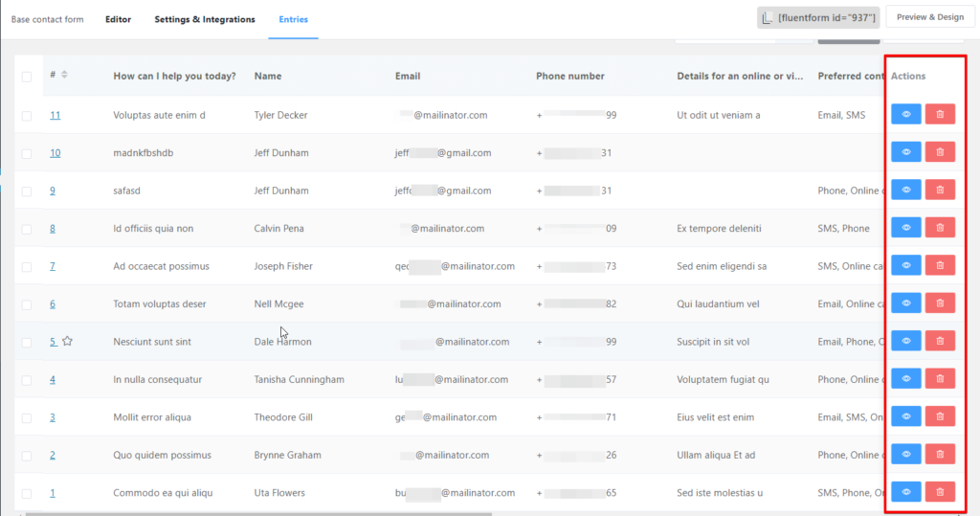
Task: View Nell Mcgee's entry with the eye icon
Action: pyautogui.click(x=905, y=303)
